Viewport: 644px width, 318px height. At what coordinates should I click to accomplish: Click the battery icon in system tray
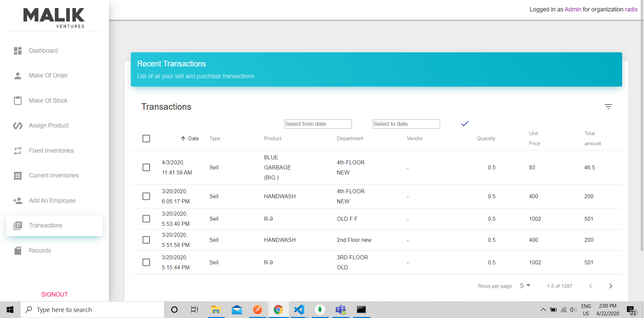[x=553, y=310]
